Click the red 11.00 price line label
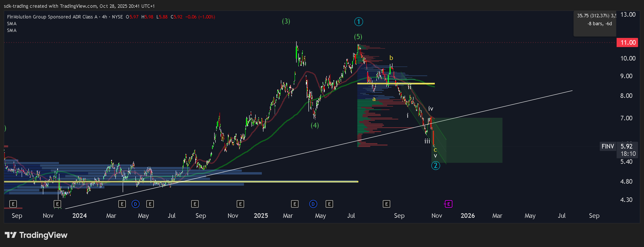Screen dimensions: 644x247 pyautogui.click(x=628, y=42)
